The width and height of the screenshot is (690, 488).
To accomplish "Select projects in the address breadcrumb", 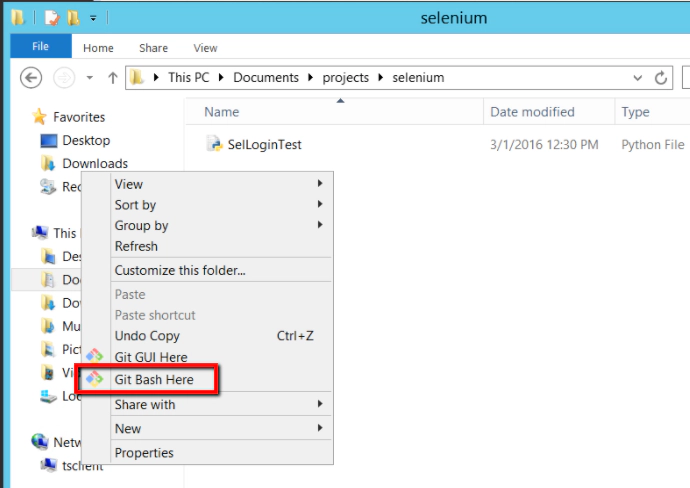I will tap(345, 77).
